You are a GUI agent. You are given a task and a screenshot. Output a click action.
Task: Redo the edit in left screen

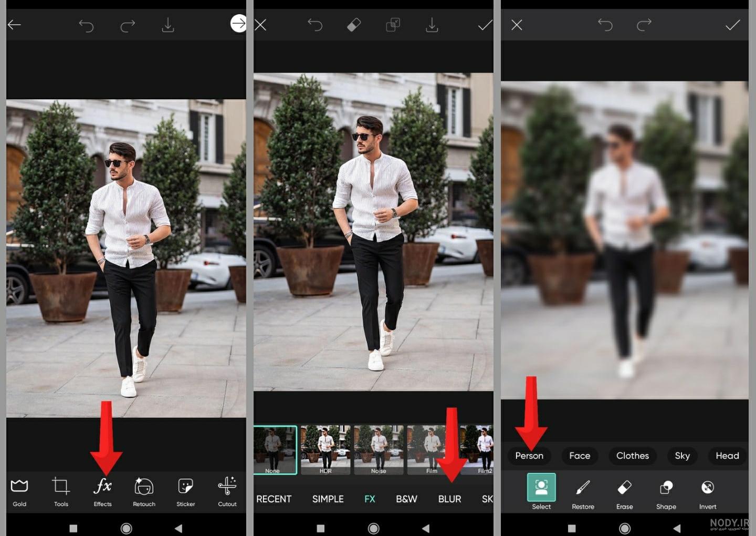point(128,25)
